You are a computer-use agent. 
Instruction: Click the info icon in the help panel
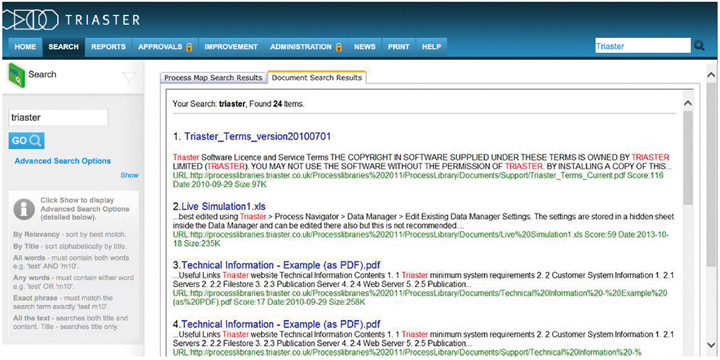[x=24, y=209]
